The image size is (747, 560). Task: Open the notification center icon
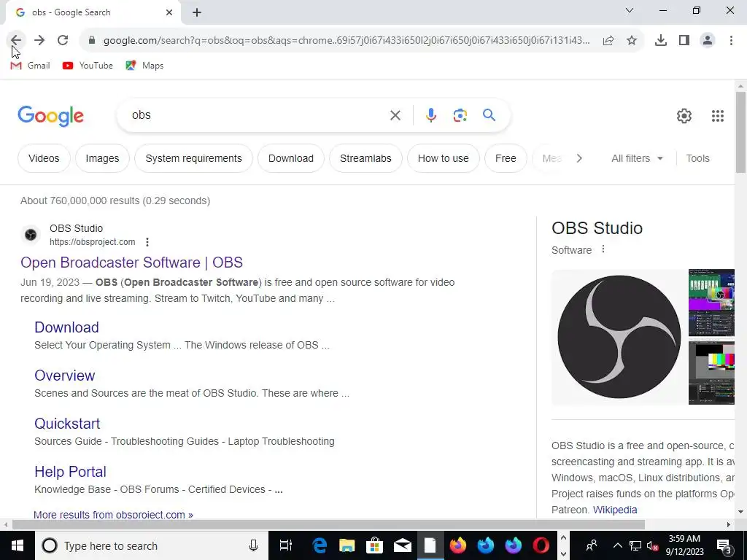(x=724, y=545)
